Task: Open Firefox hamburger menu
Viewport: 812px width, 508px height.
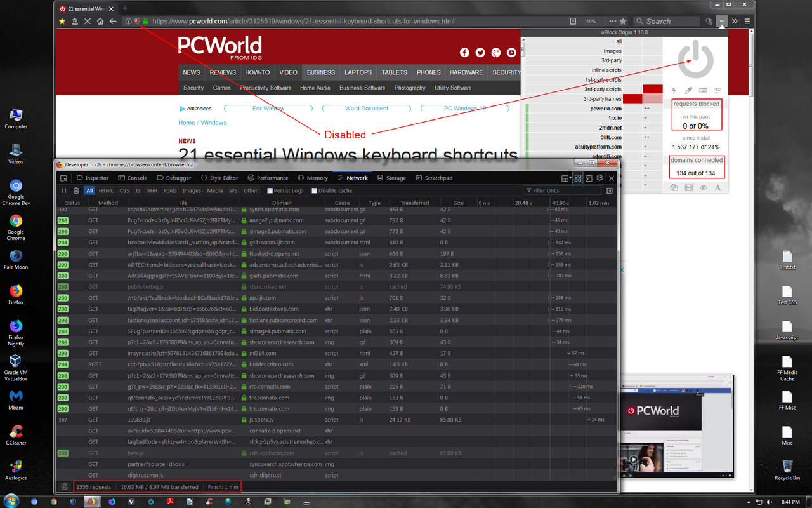Action: click(747, 21)
